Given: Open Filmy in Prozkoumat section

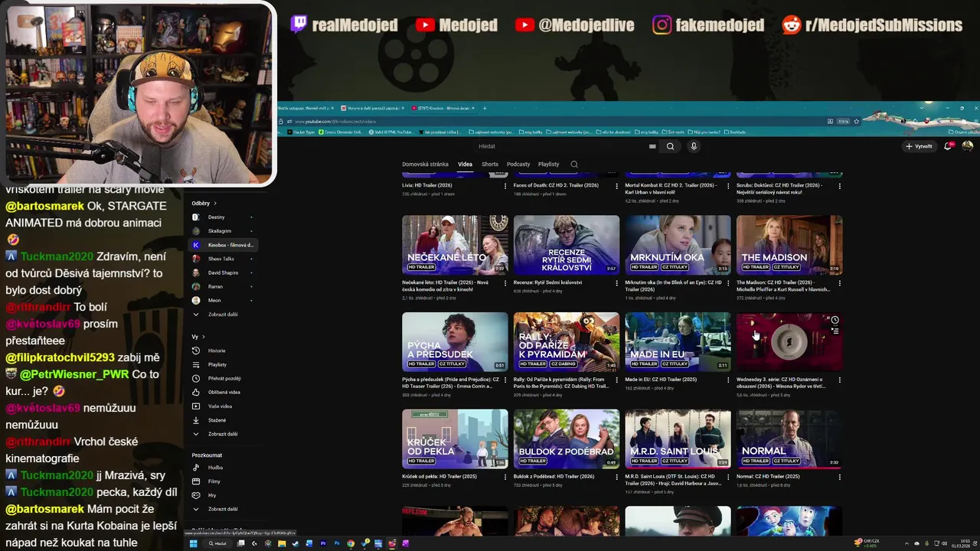Looking at the screenshot, I should coord(214,481).
